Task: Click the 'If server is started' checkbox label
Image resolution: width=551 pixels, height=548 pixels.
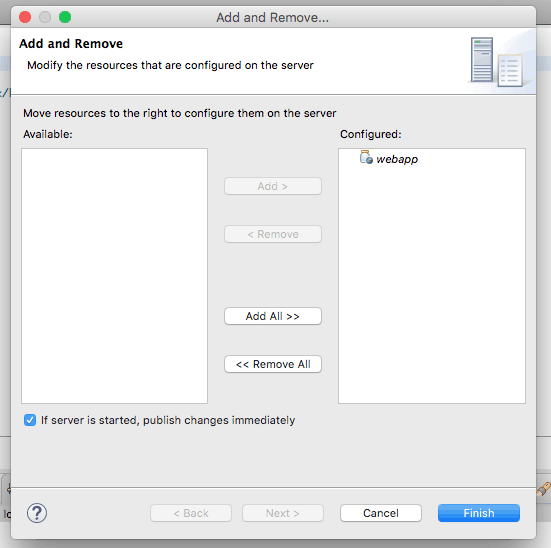Action: coord(168,420)
